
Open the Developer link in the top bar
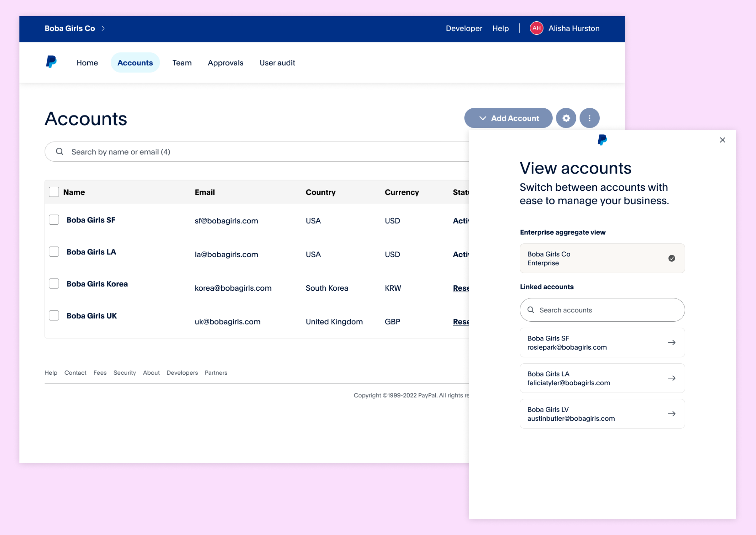coord(464,28)
